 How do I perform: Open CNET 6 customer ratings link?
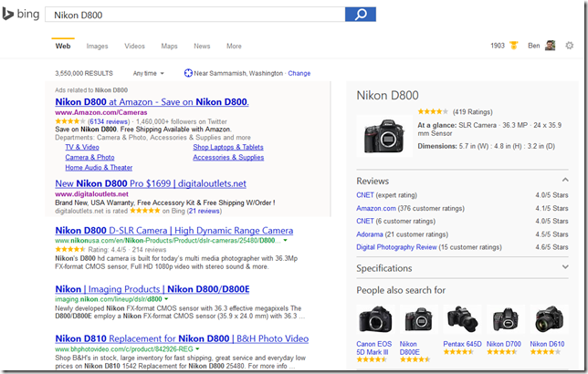365,221
